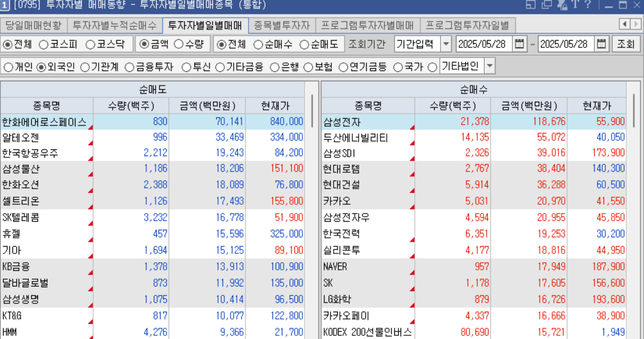Image resolution: width=644 pixels, height=339 pixels.
Task: Select the 보험 radio button
Action: point(309,67)
